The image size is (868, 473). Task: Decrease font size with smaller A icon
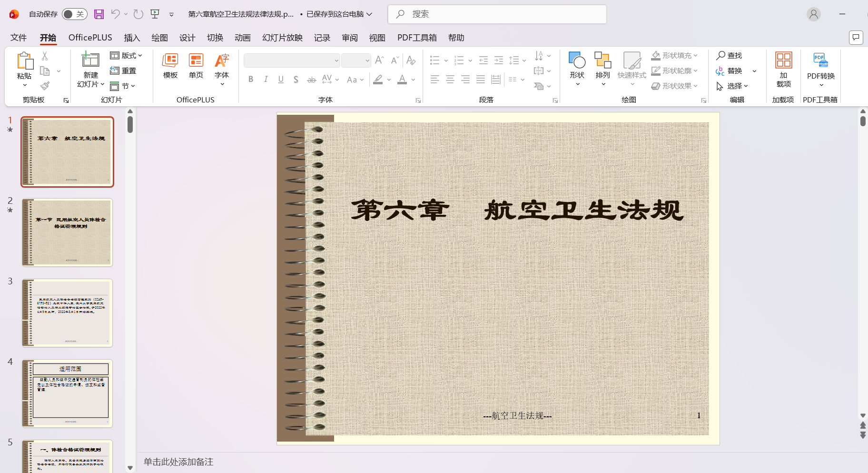(395, 60)
